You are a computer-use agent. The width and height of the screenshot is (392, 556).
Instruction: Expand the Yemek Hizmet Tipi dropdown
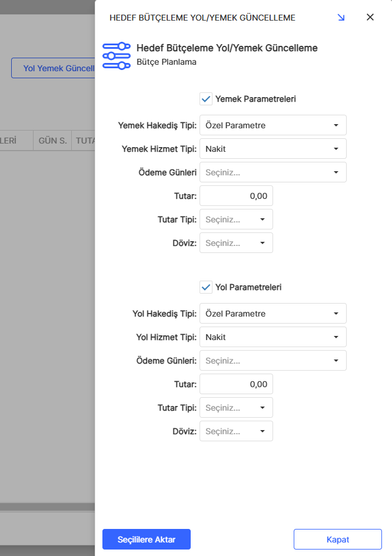(273, 149)
